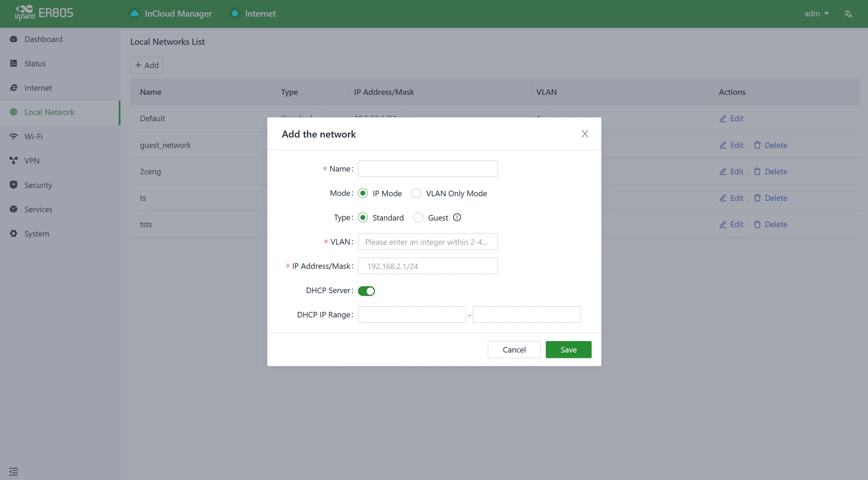
Task: Open the System menu item
Action: point(60,234)
